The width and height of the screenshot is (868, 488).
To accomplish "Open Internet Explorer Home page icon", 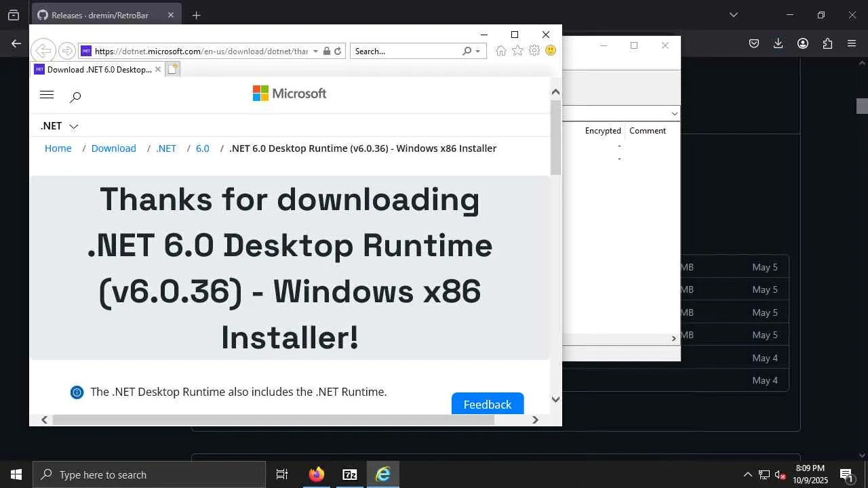I will click(501, 51).
